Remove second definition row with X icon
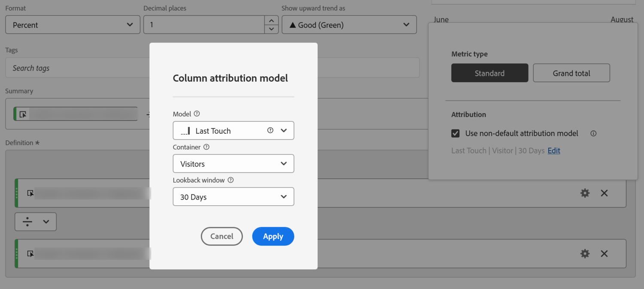 click(604, 254)
